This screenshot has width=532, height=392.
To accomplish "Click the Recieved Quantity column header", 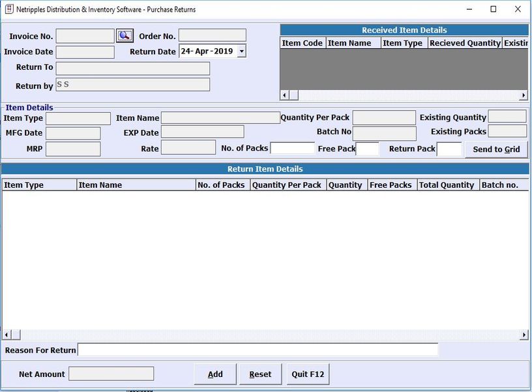I will click(465, 43).
